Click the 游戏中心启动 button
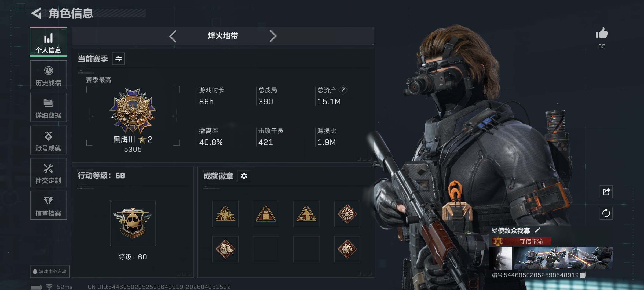Screen dimensions: 644x290 [50, 271]
